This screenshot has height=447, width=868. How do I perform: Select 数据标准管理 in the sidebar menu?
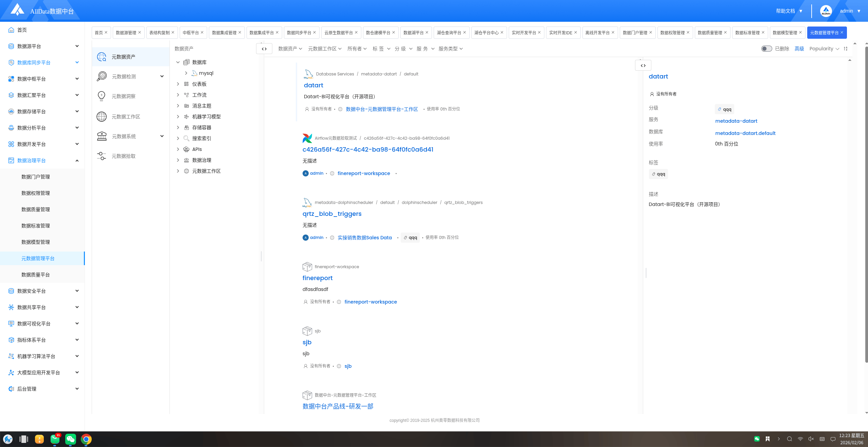point(36,226)
